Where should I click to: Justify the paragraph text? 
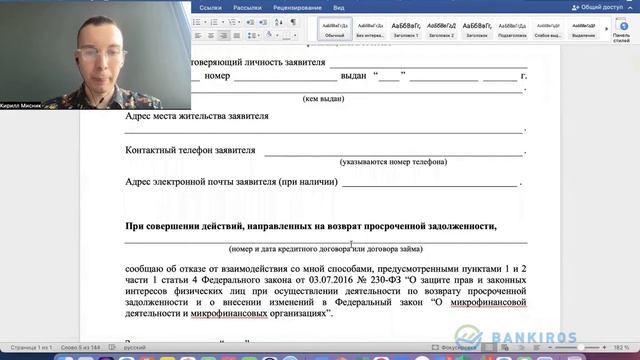236,36
